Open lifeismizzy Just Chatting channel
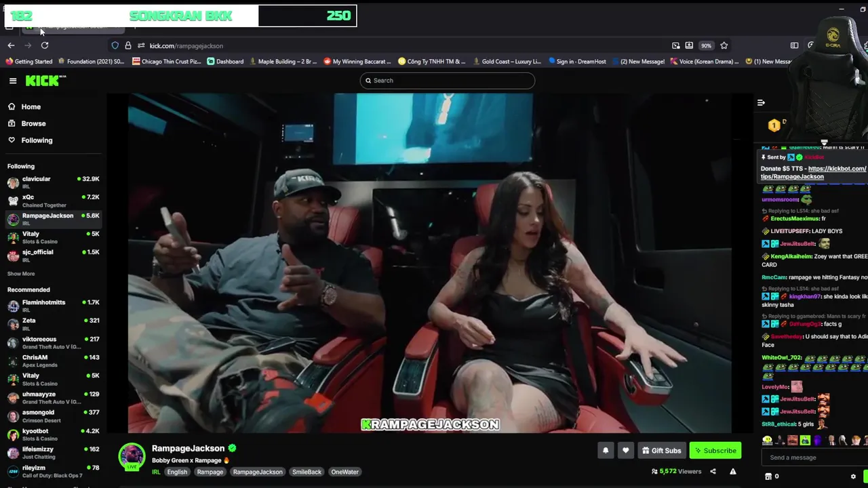 pyautogui.click(x=53, y=453)
